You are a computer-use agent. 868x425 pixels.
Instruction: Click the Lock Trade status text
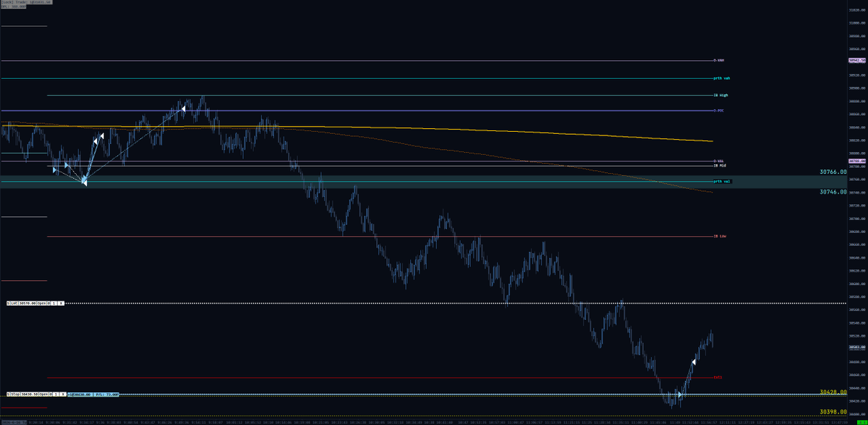(x=26, y=2)
